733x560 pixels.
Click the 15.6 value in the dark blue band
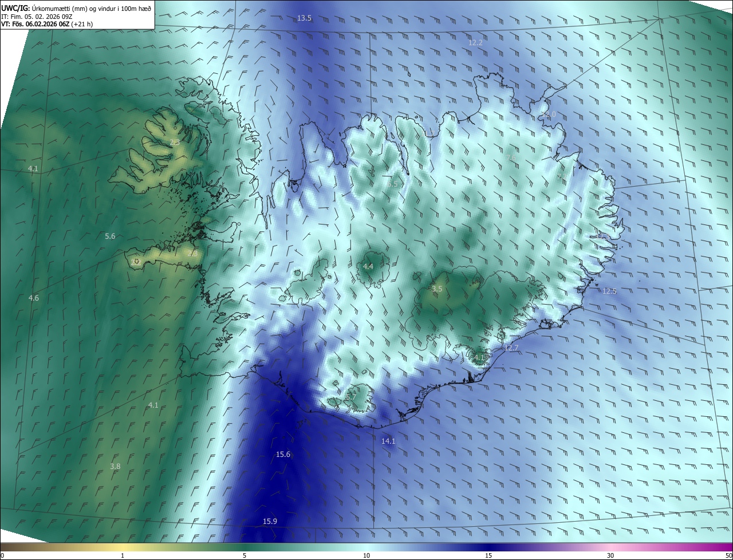[x=283, y=455]
